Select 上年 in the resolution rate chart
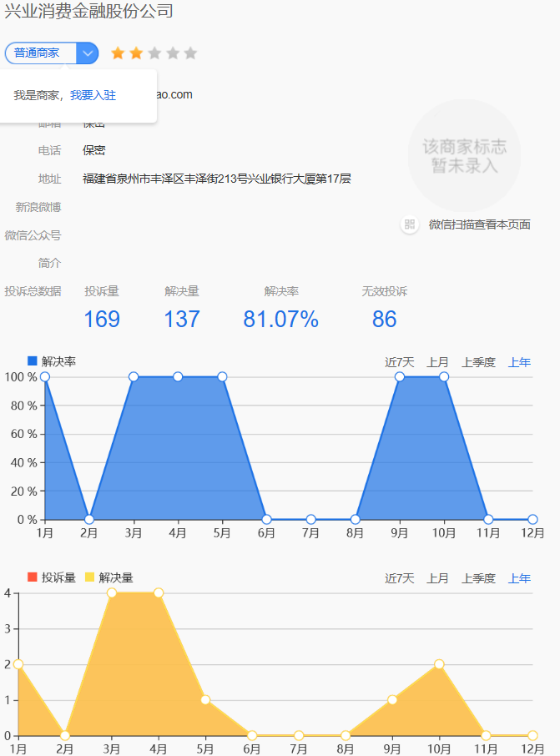Image resolution: width=560 pixels, height=756 pixels. tap(519, 362)
